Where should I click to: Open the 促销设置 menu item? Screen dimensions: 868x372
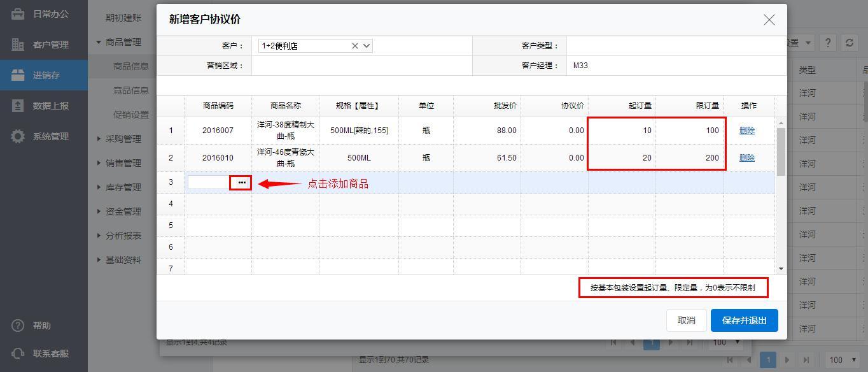click(x=130, y=115)
